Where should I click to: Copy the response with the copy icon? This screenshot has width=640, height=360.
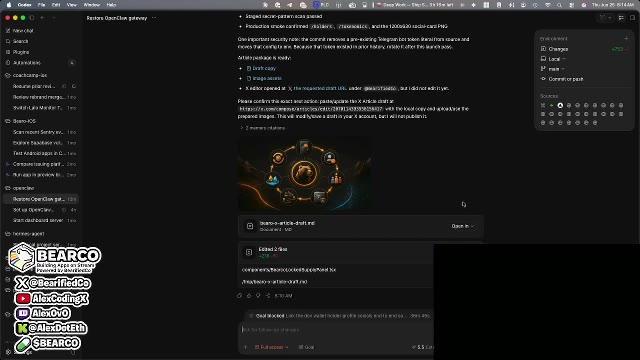(x=240, y=296)
